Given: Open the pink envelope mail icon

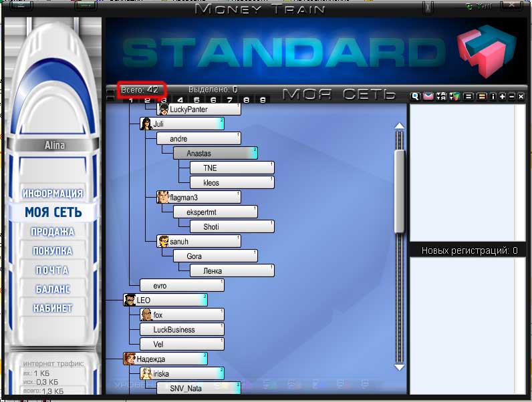Looking at the screenshot, I should (428, 96).
